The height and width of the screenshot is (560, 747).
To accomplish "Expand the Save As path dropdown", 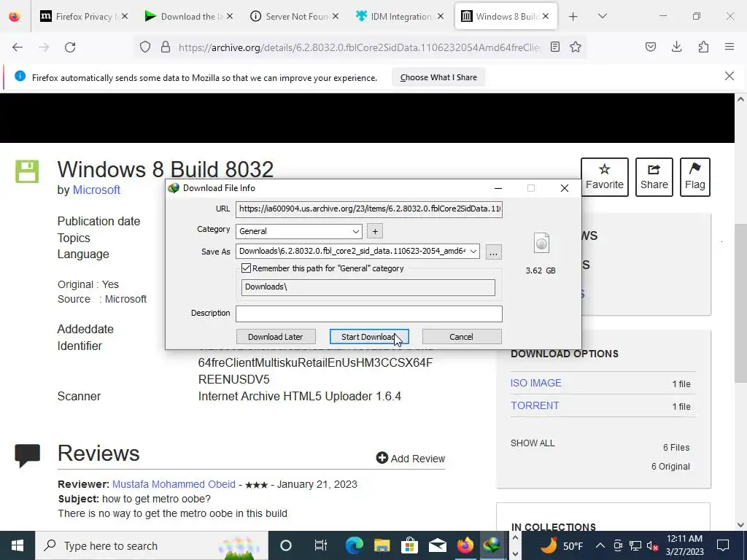I will click(473, 252).
